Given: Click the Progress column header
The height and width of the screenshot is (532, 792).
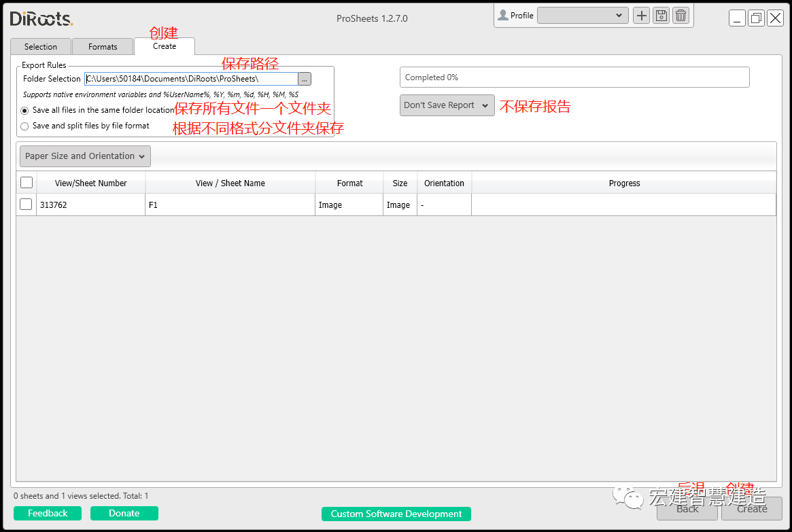Looking at the screenshot, I should [624, 183].
